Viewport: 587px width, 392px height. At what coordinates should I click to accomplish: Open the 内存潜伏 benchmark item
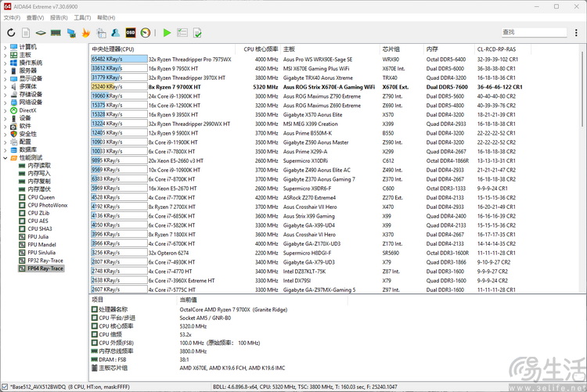pos(39,189)
